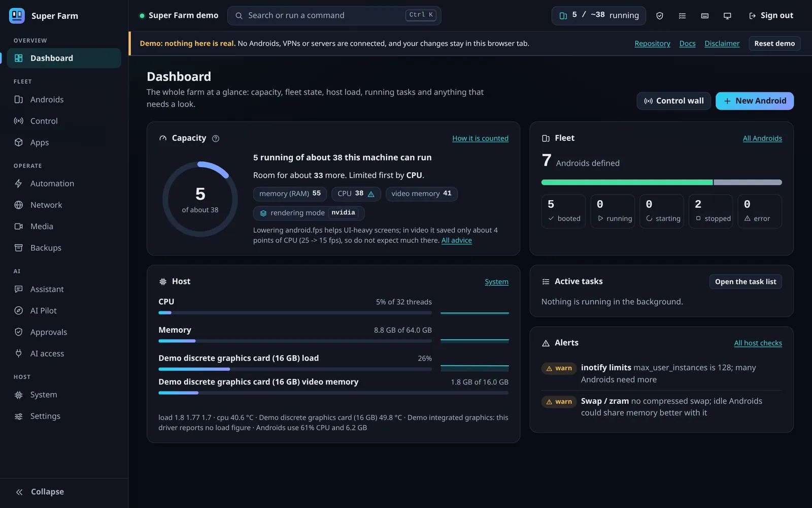This screenshot has height=508, width=812.
Task: Click the monitor display icon in top bar
Action: pos(727,16)
